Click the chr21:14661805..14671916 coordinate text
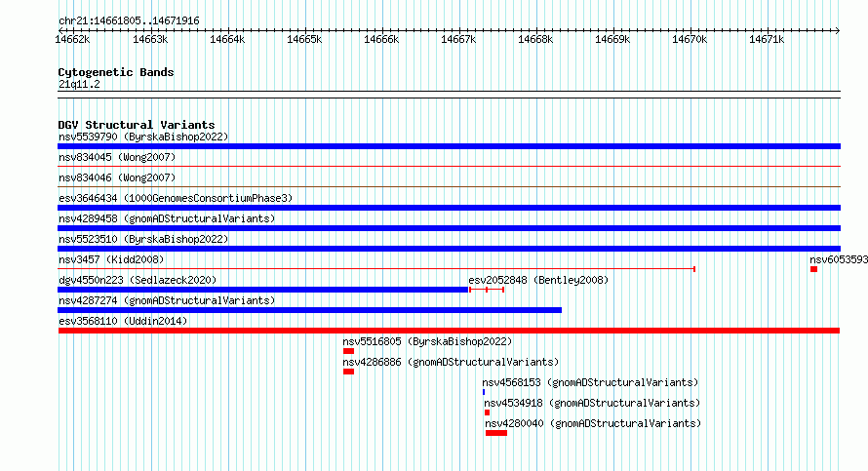Image resolution: width=868 pixels, height=471 pixels. (x=129, y=21)
